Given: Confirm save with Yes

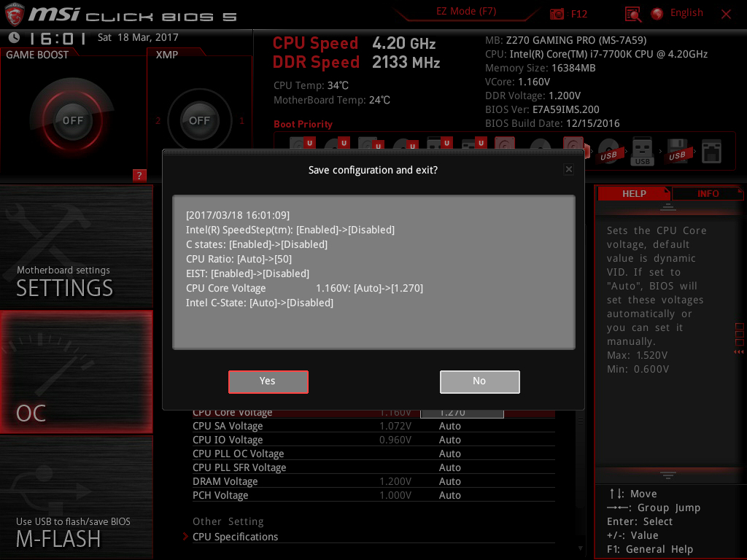Looking at the screenshot, I should 268,381.
